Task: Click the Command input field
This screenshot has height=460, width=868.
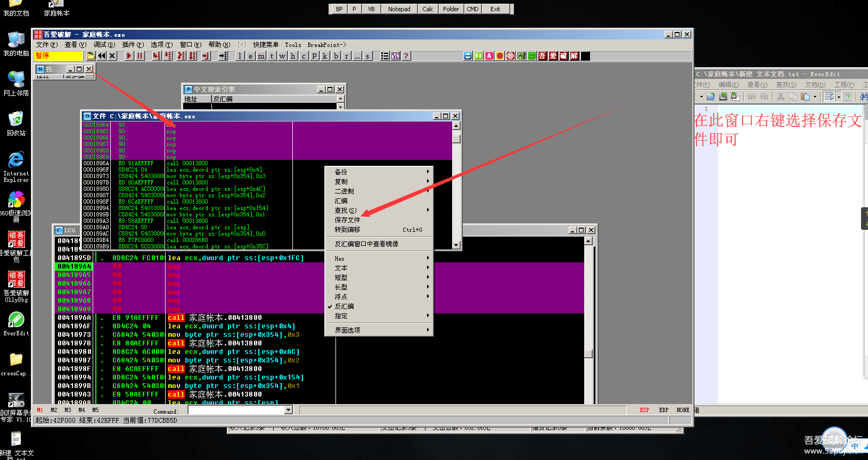Action: click(x=236, y=410)
